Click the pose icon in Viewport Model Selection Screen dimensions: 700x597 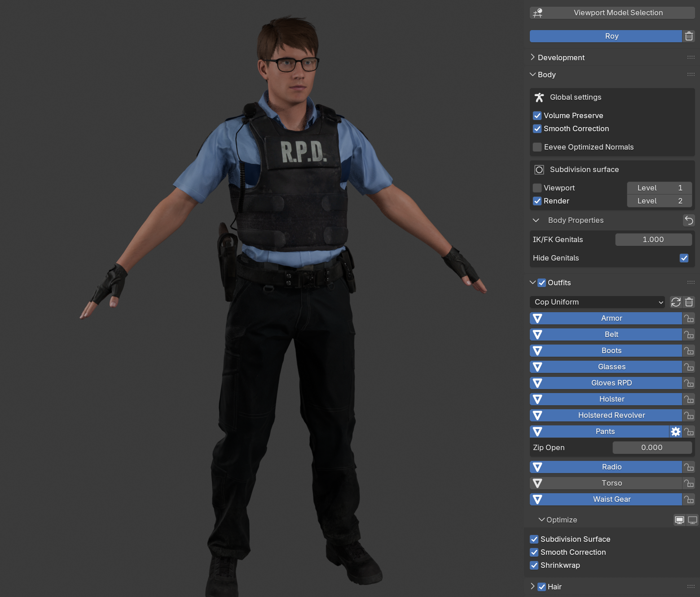[537, 13]
